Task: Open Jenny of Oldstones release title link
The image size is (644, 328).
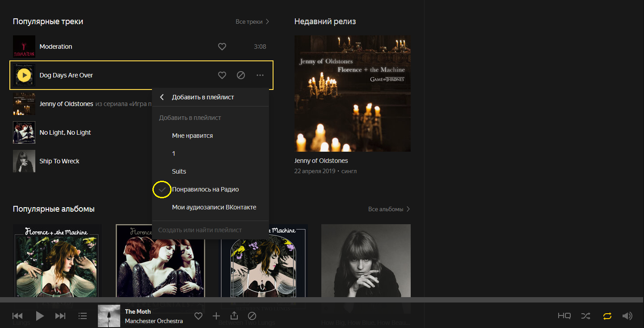Action: [321, 161]
